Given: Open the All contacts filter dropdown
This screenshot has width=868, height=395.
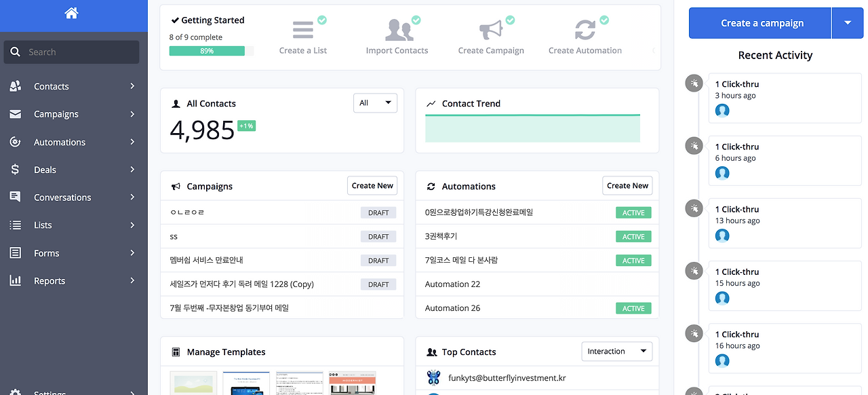Looking at the screenshot, I should pyautogui.click(x=375, y=103).
